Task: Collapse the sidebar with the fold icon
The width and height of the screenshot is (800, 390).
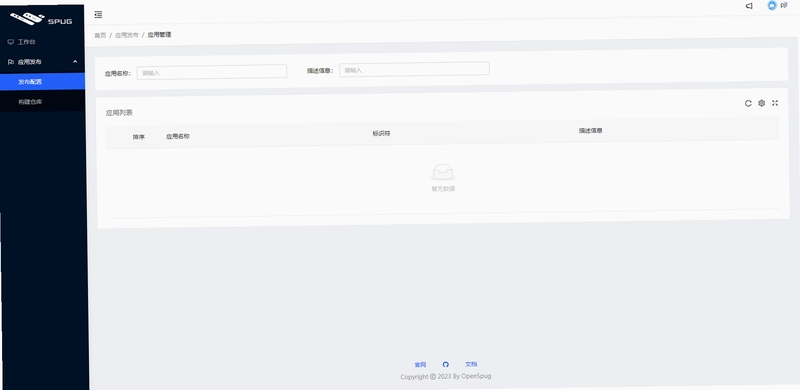Action: (x=98, y=15)
